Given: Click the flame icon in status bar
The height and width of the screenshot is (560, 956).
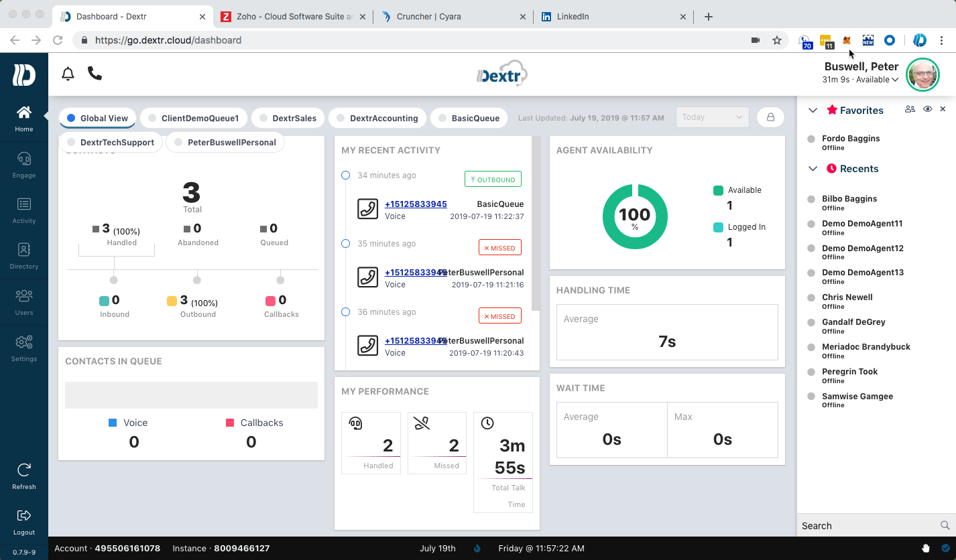Looking at the screenshot, I should (477, 548).
